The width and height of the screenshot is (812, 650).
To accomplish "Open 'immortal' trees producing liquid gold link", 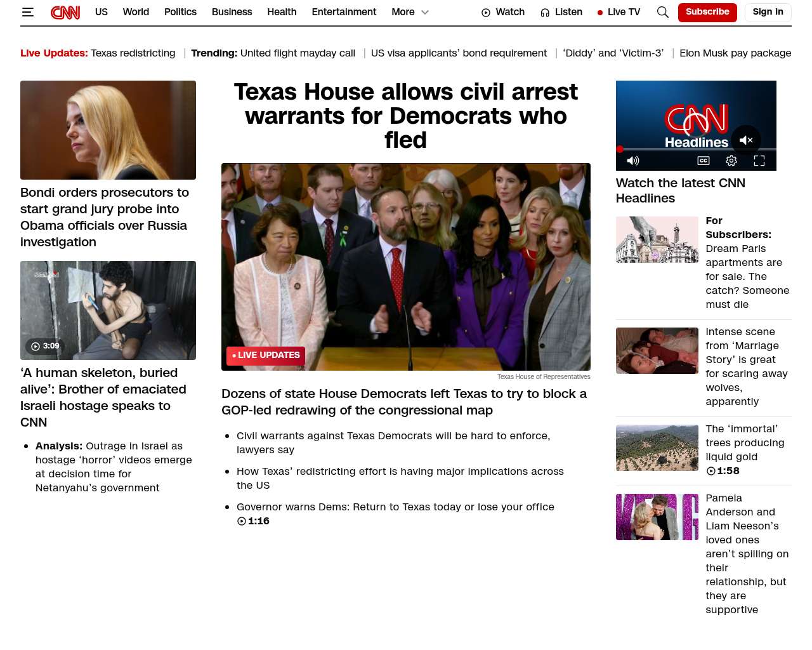I will [745, 442].
